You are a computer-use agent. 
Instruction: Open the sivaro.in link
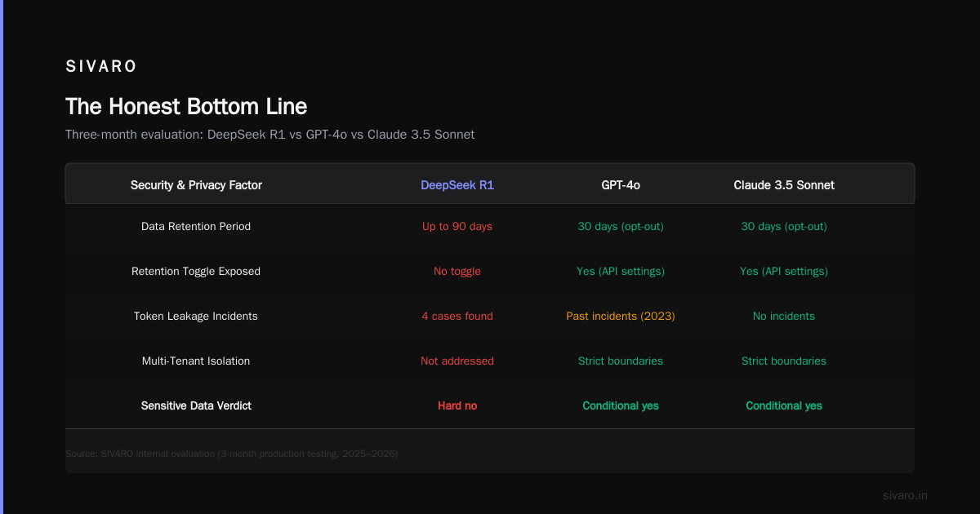(905, 495)
